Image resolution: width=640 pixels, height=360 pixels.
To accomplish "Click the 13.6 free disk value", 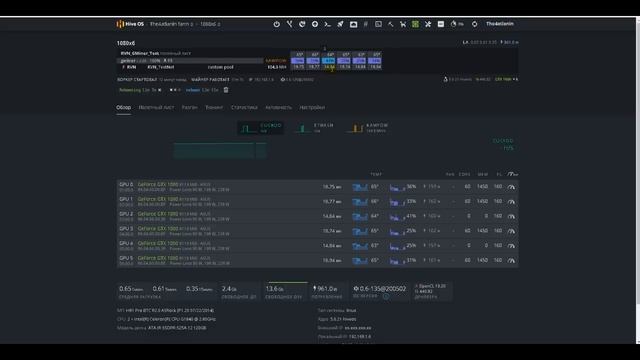I will tap(275, 289).
